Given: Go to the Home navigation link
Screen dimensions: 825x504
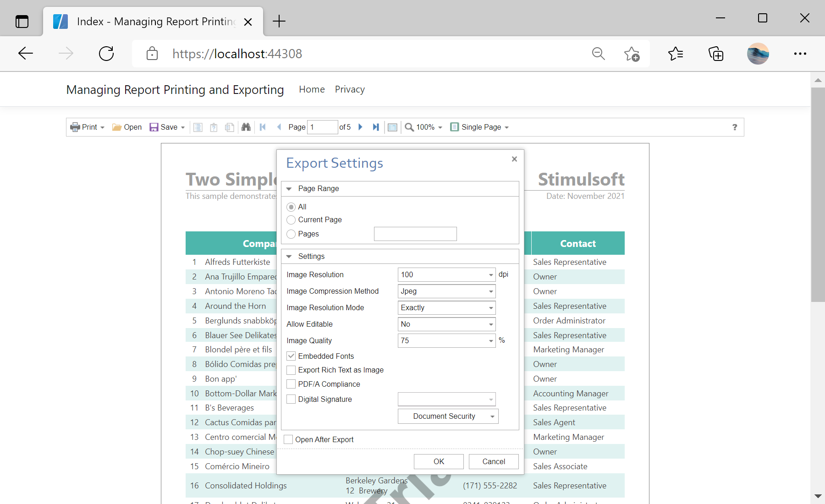Looking at the screenshot, I should coord(312,89).
